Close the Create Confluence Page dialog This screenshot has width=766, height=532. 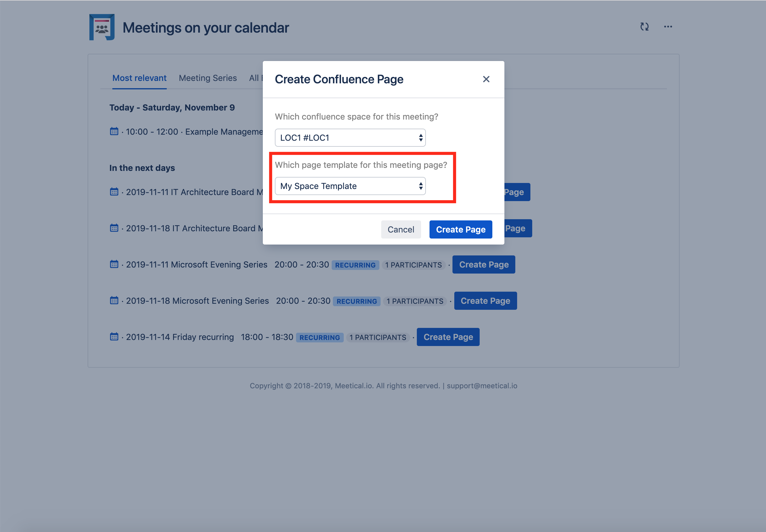coord(486,79)
